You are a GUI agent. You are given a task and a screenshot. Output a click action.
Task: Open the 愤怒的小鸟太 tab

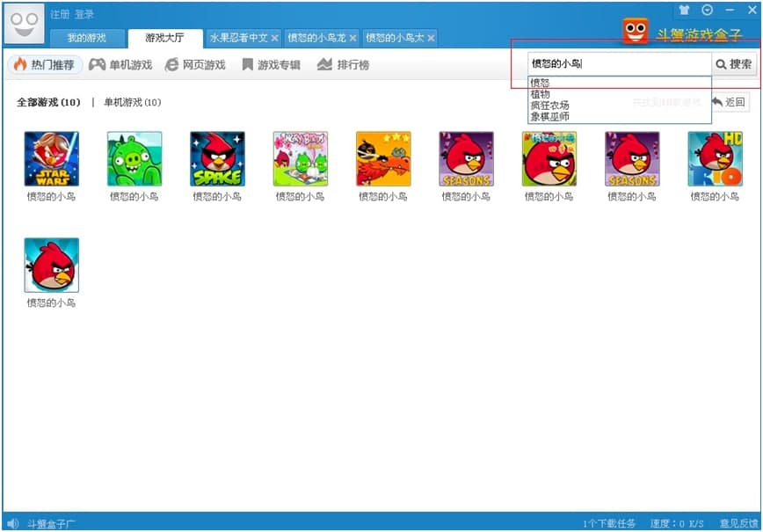tap(395, 38)
